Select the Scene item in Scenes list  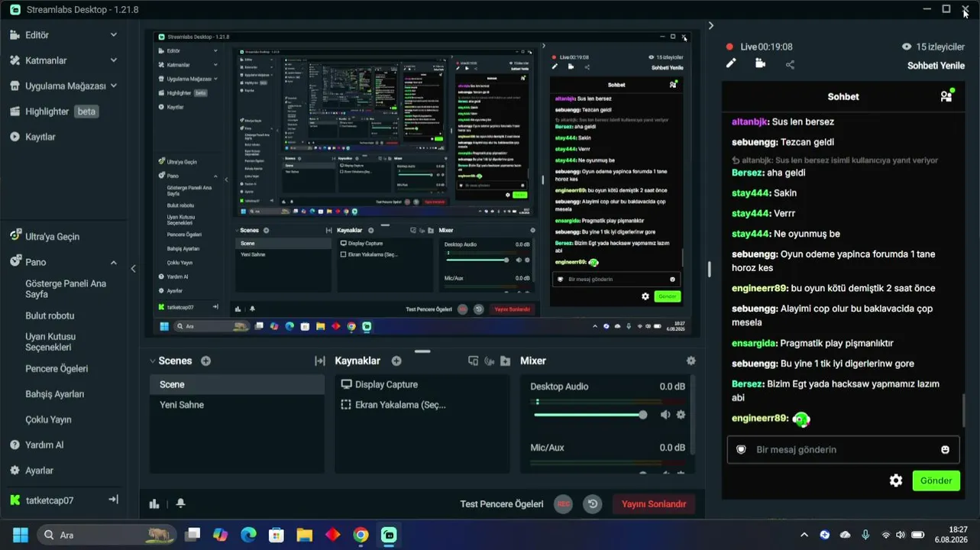tap(237, 384)
